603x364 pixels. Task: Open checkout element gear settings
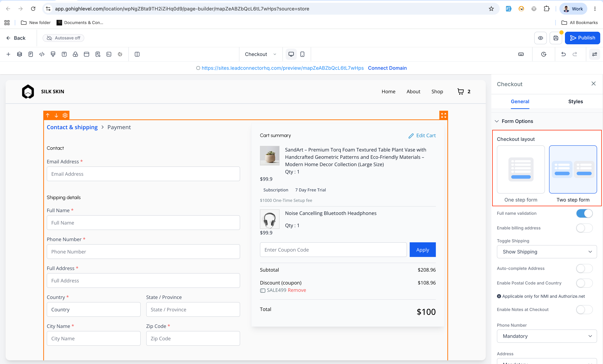click(65, 115)
